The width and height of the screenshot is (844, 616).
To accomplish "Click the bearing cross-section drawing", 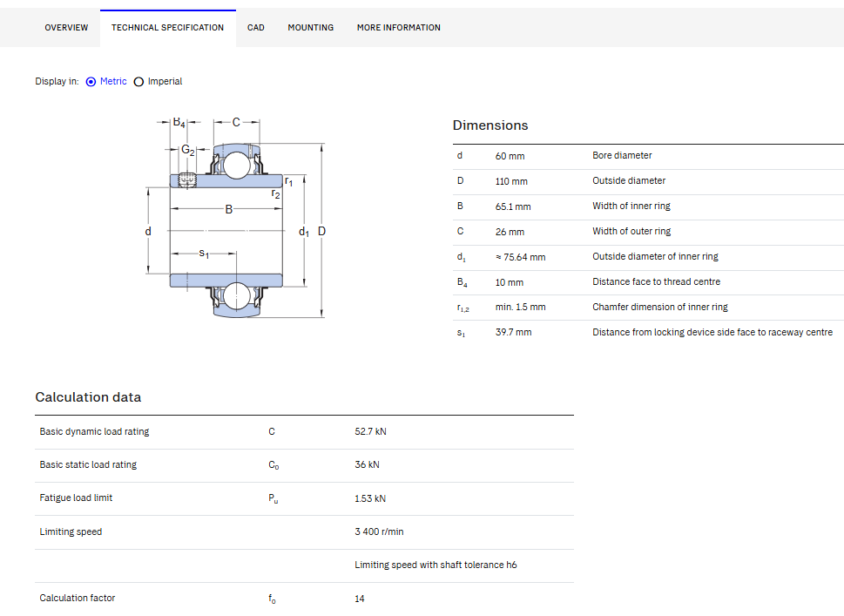I will (236, 218).
